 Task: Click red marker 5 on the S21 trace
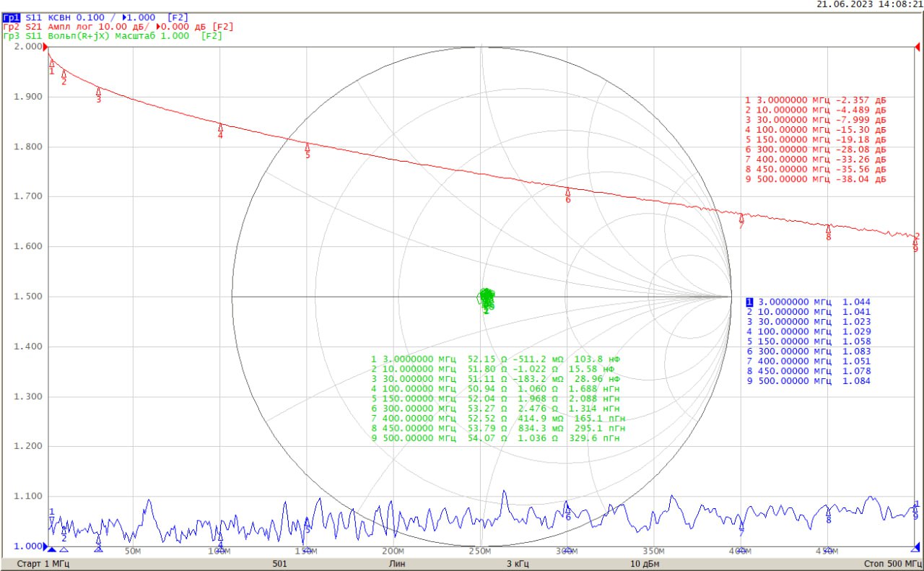pos(307,150)
